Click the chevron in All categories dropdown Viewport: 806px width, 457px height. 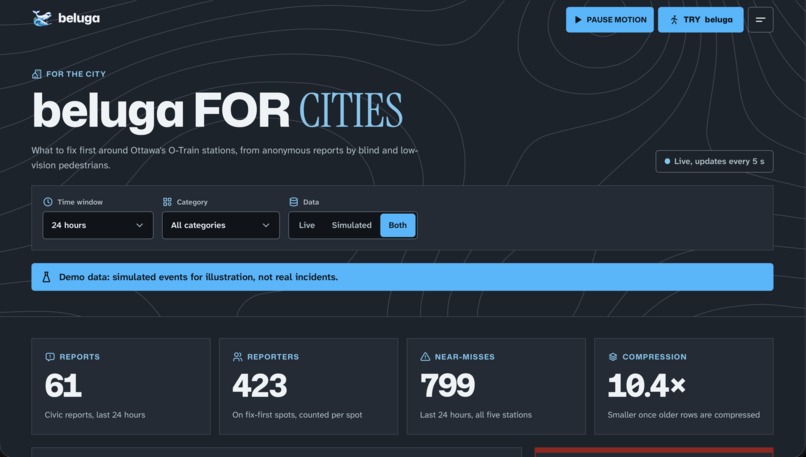[x=266, y=225]
